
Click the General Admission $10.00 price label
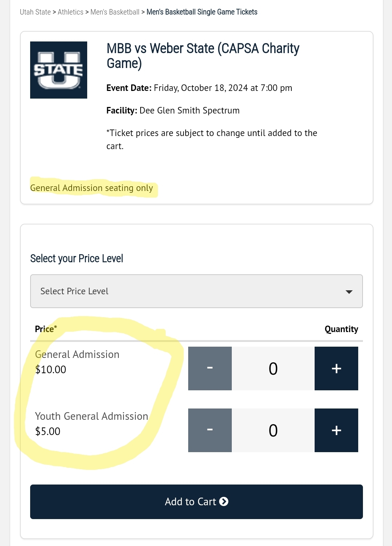(x=77, y=362)
